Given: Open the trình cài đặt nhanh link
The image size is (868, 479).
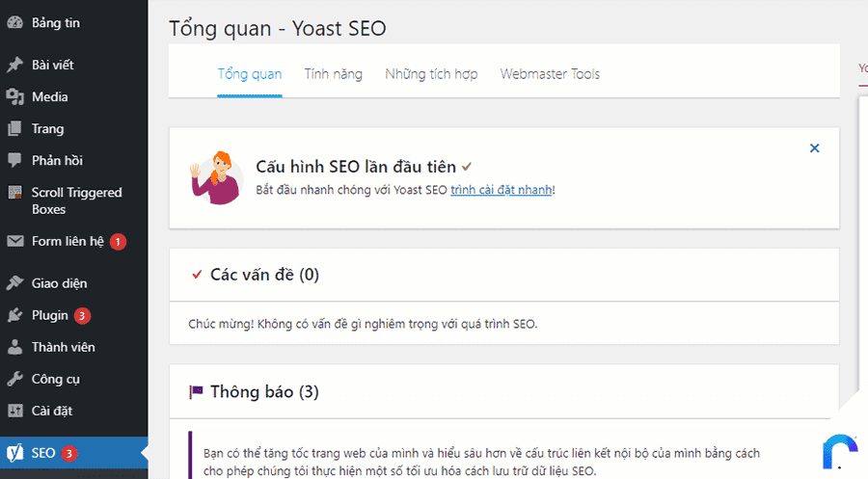Looking at the screenshot, I should click(x=501, y=190).
